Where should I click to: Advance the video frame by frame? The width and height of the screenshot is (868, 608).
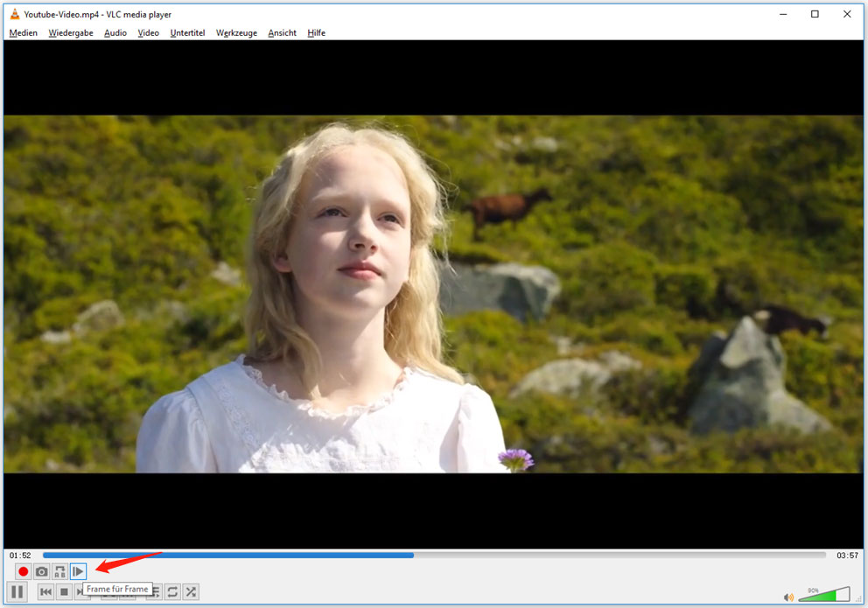78,570
